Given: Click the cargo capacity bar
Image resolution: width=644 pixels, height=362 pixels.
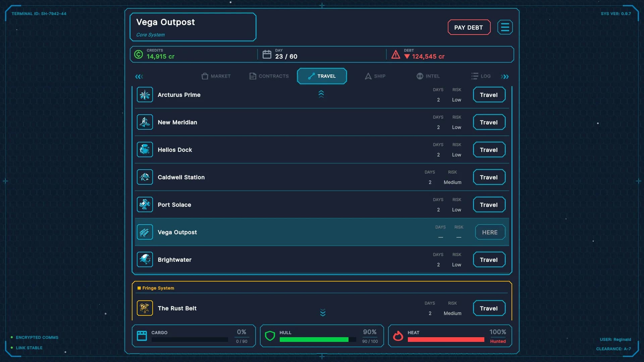Looking at the screenshot, I should pyautogui.click(x=190, y=340).
